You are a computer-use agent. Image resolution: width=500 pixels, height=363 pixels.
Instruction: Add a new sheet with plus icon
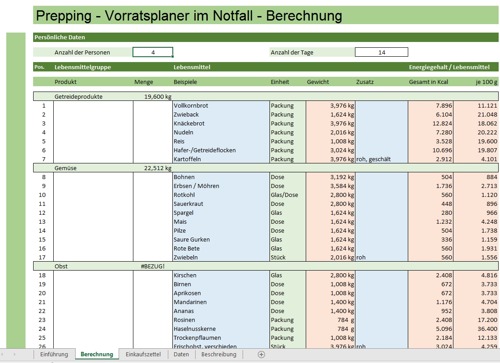pyautogui.click(x=261, y=354)
